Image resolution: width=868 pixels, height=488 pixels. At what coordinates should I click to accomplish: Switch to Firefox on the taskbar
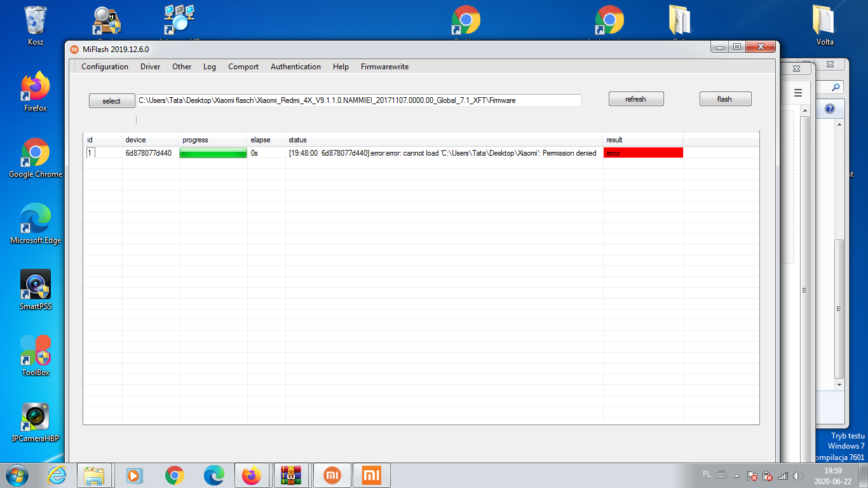[x=252, y=475]
